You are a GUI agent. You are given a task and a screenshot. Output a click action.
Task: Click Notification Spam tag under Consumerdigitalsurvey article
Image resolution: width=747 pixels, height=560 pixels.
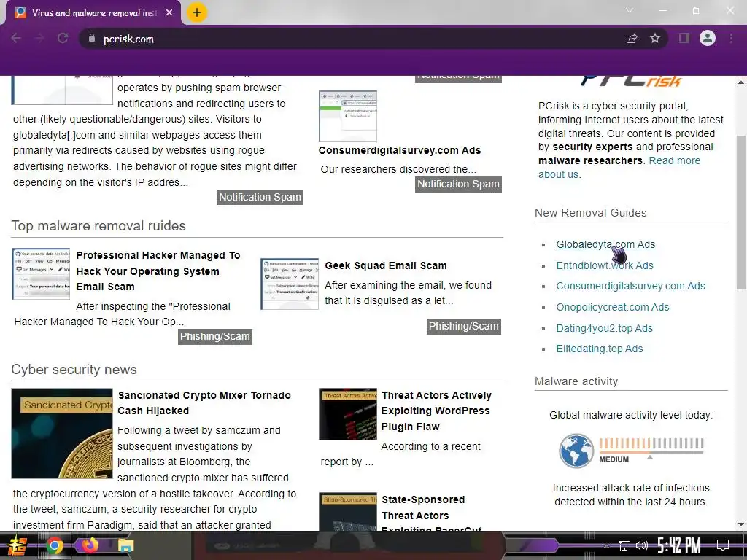tap(458, 184)
